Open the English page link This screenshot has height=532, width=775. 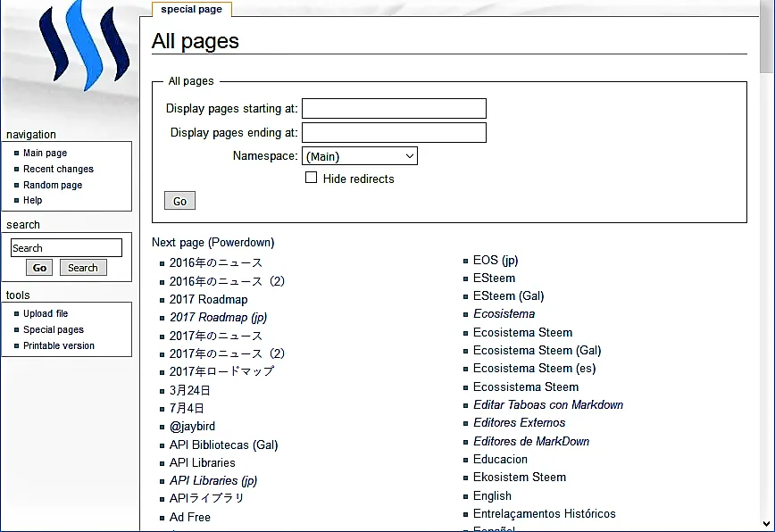[x=492, y=495]
